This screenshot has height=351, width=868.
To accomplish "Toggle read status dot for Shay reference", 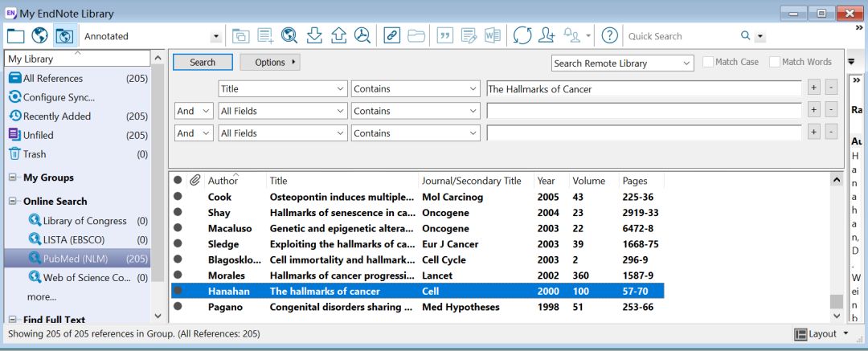I will tap(178, 212).
